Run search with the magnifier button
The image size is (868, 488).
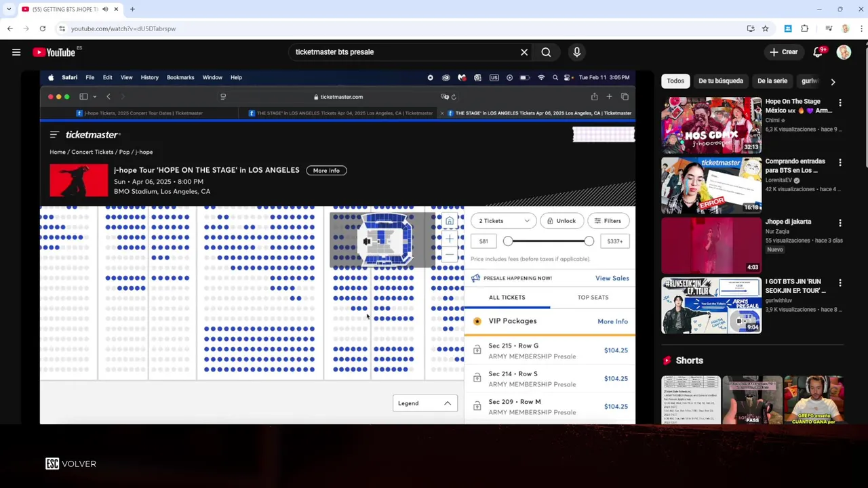pyautogui.click(x=546, y=52)
